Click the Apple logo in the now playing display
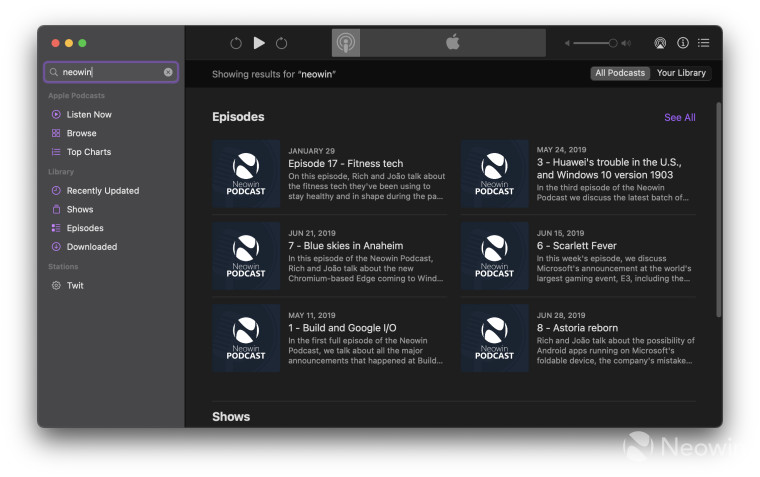Screen dimensions: 760x477 (x=453, y=42)
